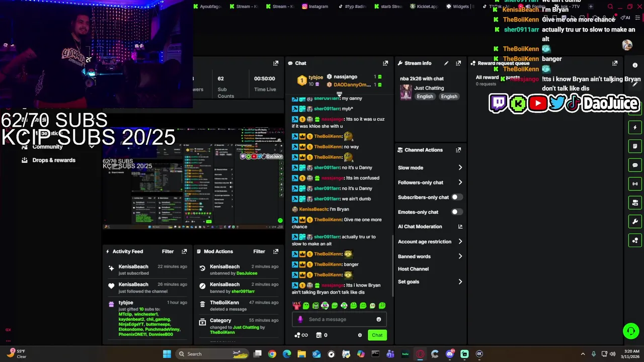The width and height of the screenshot is (644, 362).
Task: Click the chat scrollbar
Action: pyautogui.click(x=392, y=265)
